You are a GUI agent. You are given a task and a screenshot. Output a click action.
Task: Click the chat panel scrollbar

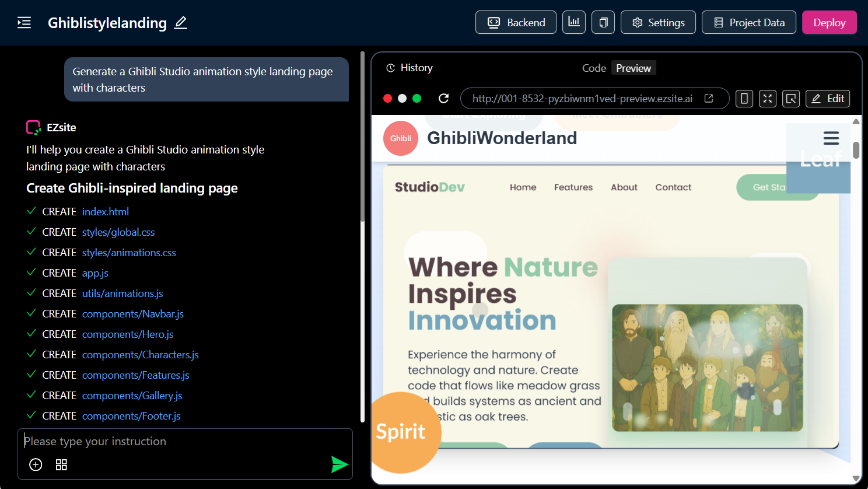[362, 137]
